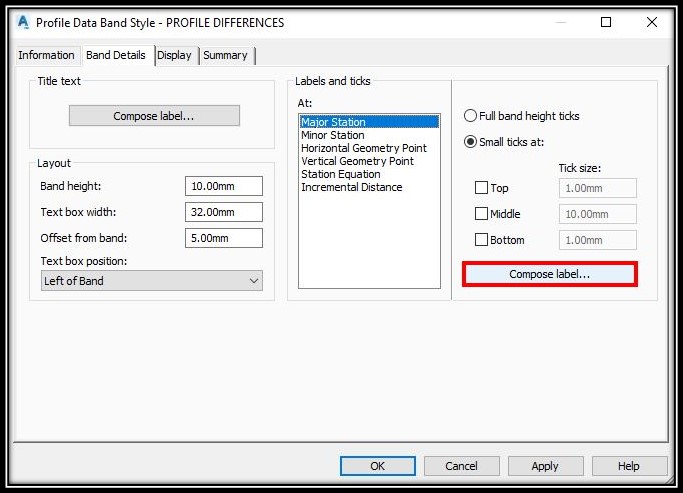Enable the Middle tick checkbox

point(481,214)
